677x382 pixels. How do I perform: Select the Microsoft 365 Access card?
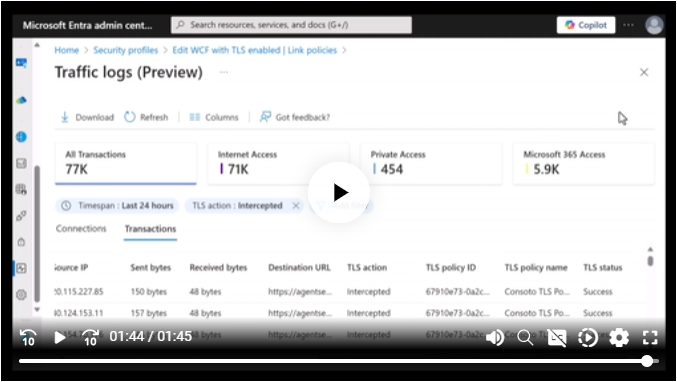(x=583, y=164)
